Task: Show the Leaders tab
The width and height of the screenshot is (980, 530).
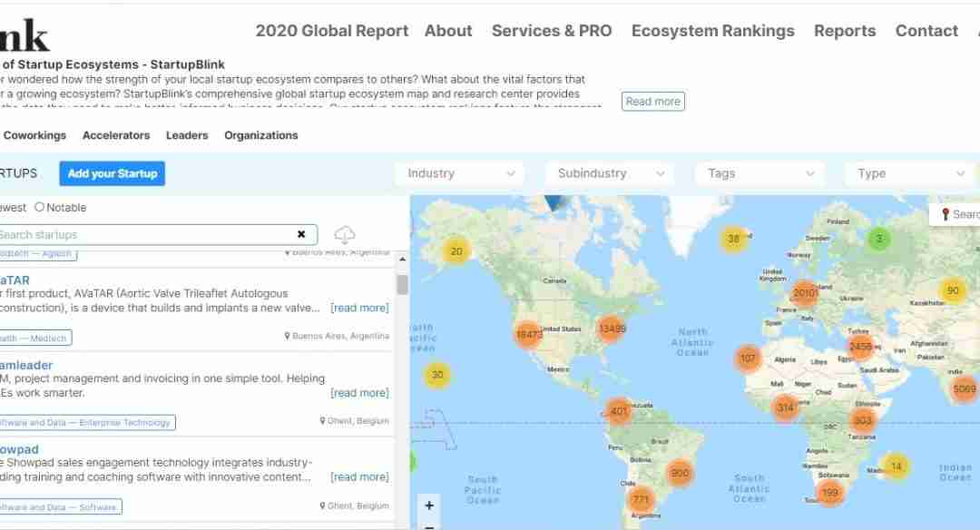Action: [187, 135]
